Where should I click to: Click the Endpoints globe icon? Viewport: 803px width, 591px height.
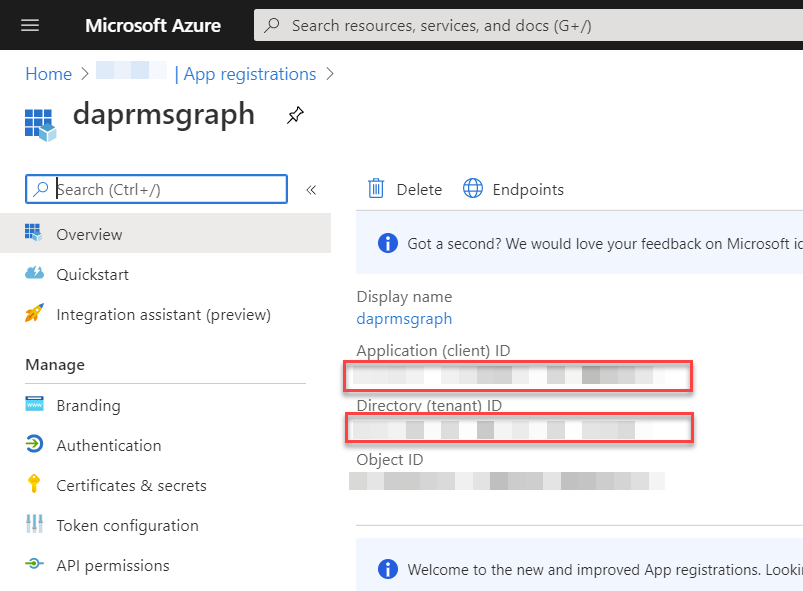point(473,188)
